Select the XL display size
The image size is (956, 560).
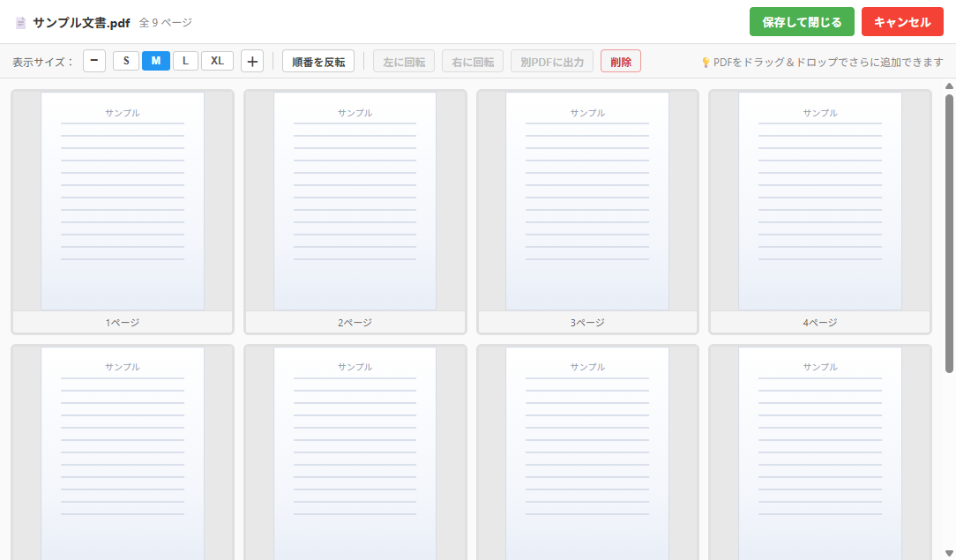pyautogui.click(x=217, y=61)
